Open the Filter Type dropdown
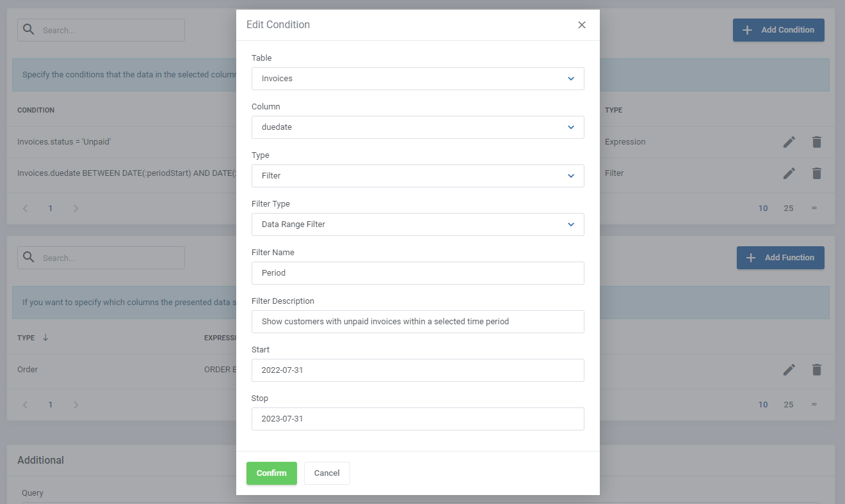This screenshot has width=845, height=504. click(x=418, y=224)
